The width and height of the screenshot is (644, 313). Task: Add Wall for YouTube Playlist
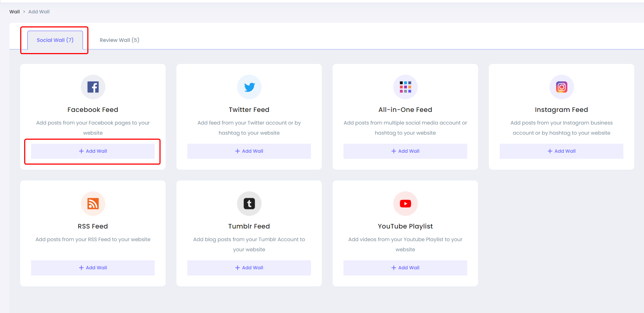406,268
